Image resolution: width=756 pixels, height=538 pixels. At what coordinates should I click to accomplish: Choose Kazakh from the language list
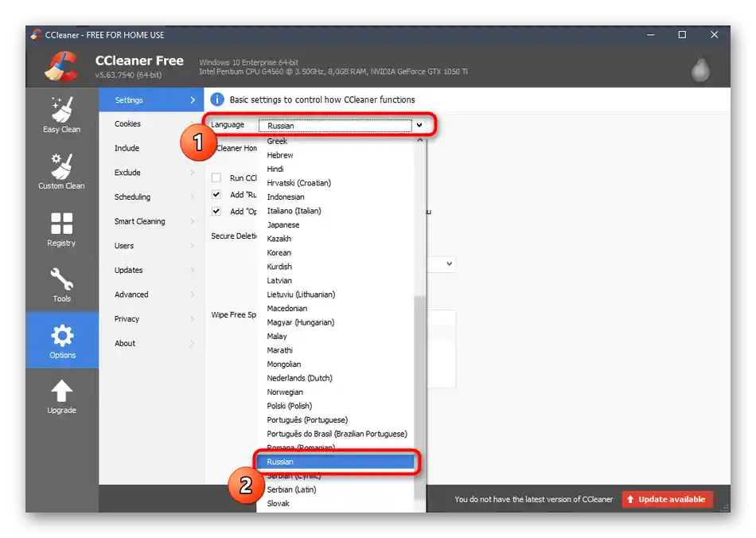pyautogui.click(x=335, y=239)
